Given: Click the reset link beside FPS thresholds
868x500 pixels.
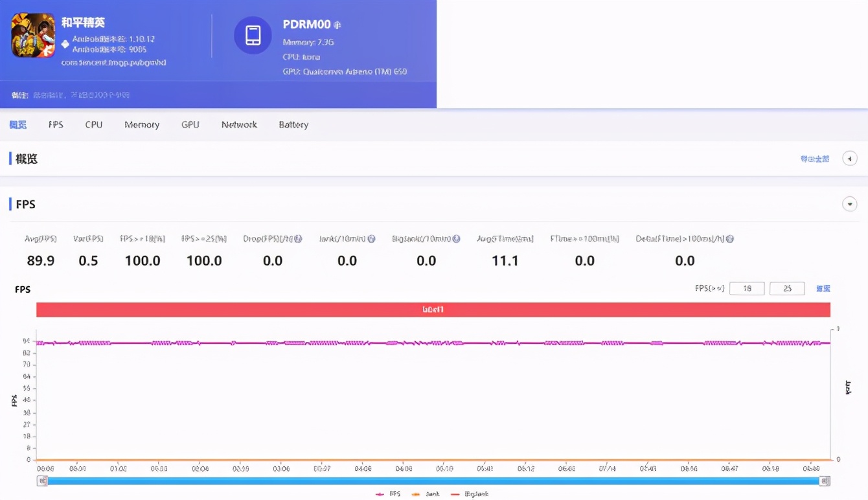Looking at the screenshot, I should (x=823, y=289).
